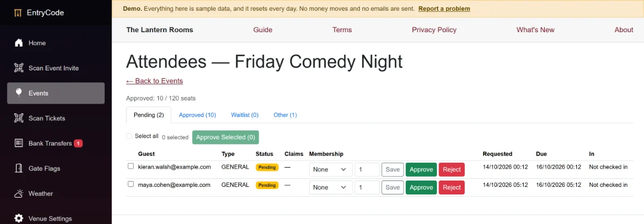Click the Approved: 10 / 120 seats text

point(161,98)
